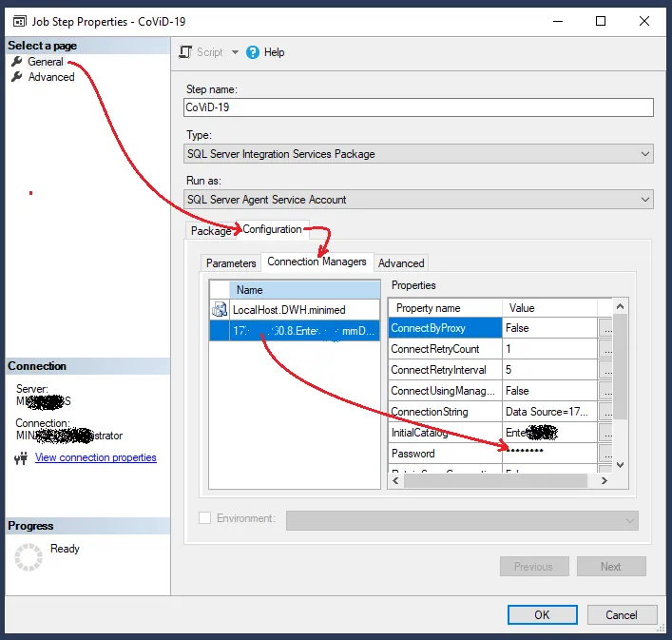The height and width of the screenshot is (640, 672).
Task: Click horizontal scrollbar left arrow
Action: 395,481
